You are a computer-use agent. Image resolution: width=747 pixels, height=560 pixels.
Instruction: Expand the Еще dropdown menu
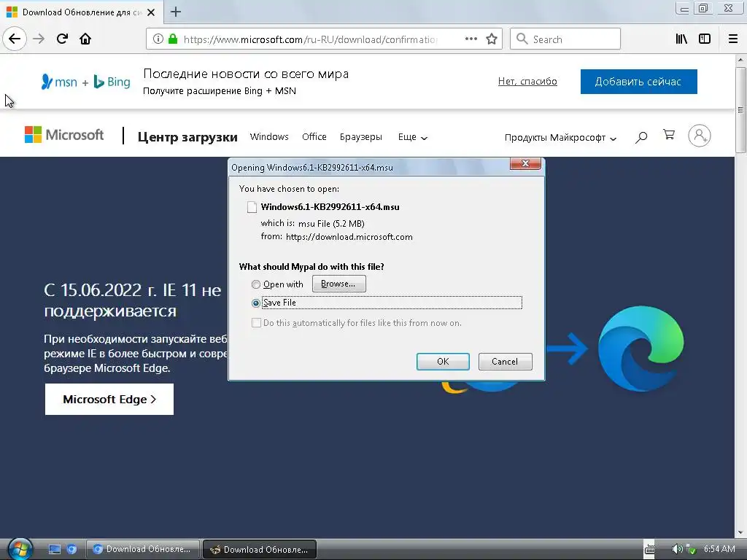pyautogui.click(x=413, y=137)
